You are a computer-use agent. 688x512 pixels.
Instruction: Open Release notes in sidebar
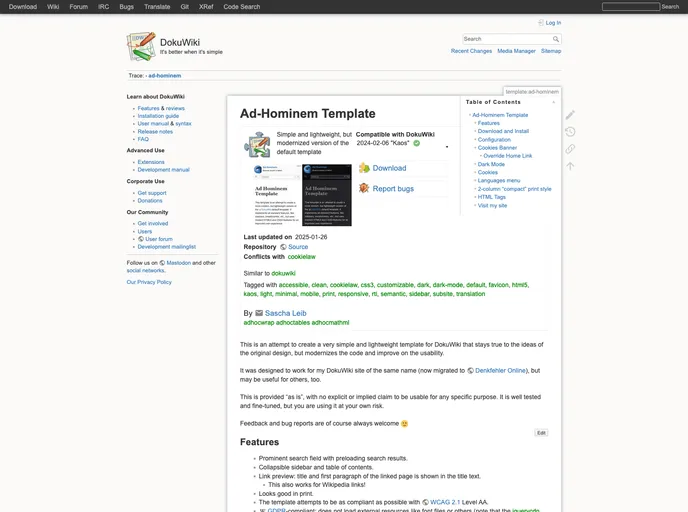pos(155,132)
